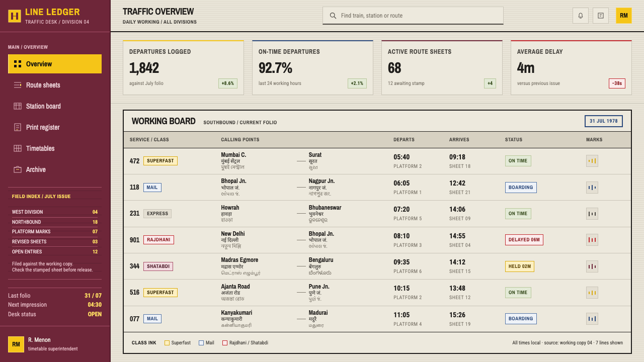The height and width of the screenshot is (362, 644).
Task: Open the Average Delay card
Action: pos(571,67)
